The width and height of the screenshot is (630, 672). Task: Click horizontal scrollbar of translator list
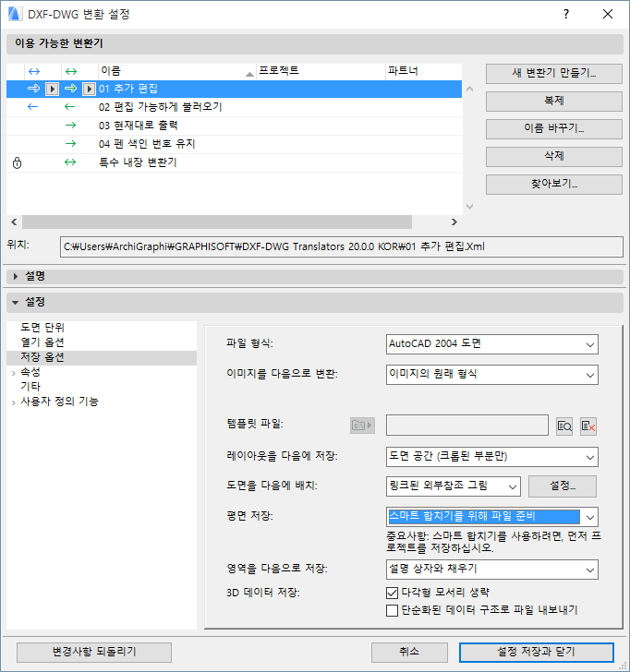coord(217,222)
